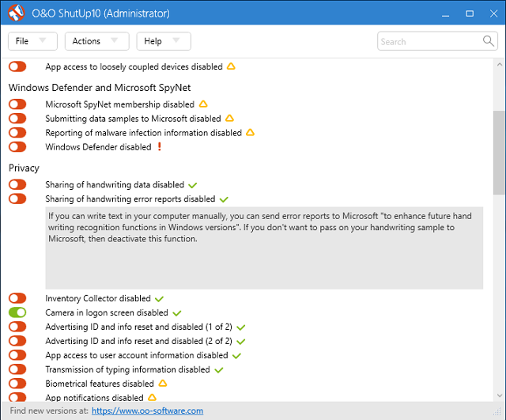Screen dimensions: 506x420
Task: Collapse the Sharing of handwriting error reports description
Action: point(130,199)
